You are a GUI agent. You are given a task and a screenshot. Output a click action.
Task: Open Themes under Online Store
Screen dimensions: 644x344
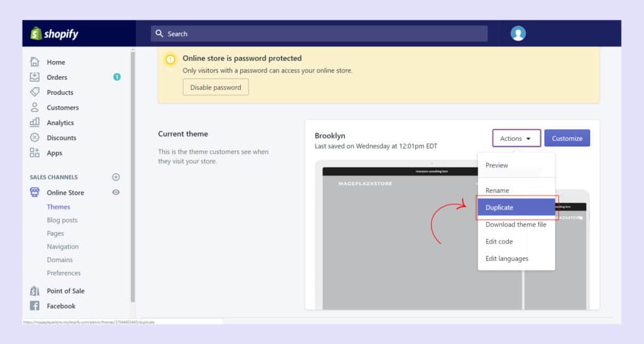point(58,207)
